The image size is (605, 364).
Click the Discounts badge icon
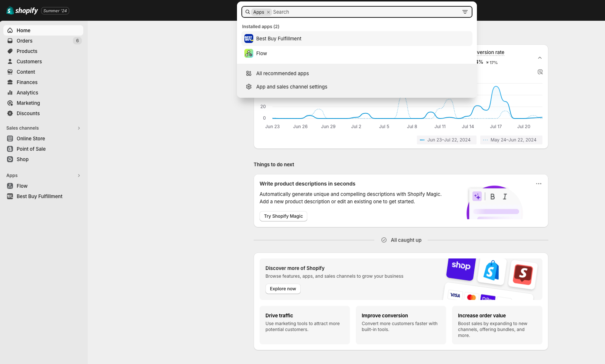pyautogui.click(x=10, y=113)
